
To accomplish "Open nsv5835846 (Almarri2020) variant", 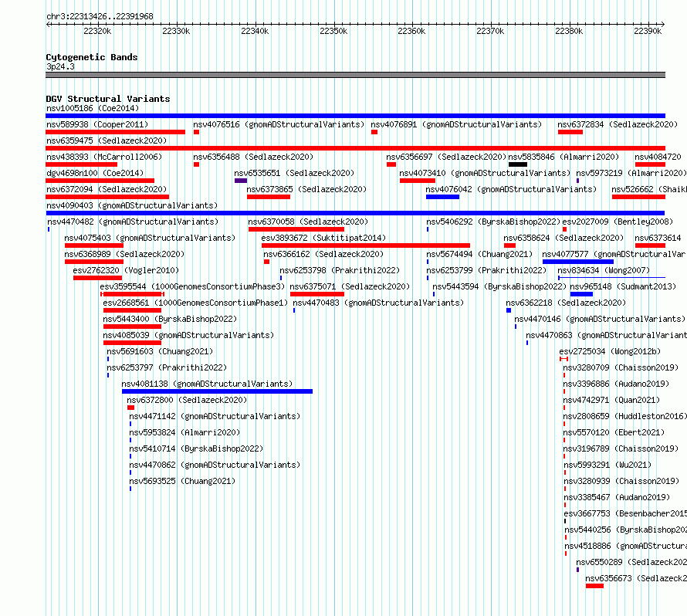I will (x=563, y=157).
